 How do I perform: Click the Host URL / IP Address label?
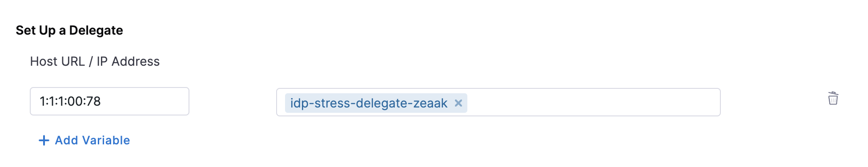(95, 61)
